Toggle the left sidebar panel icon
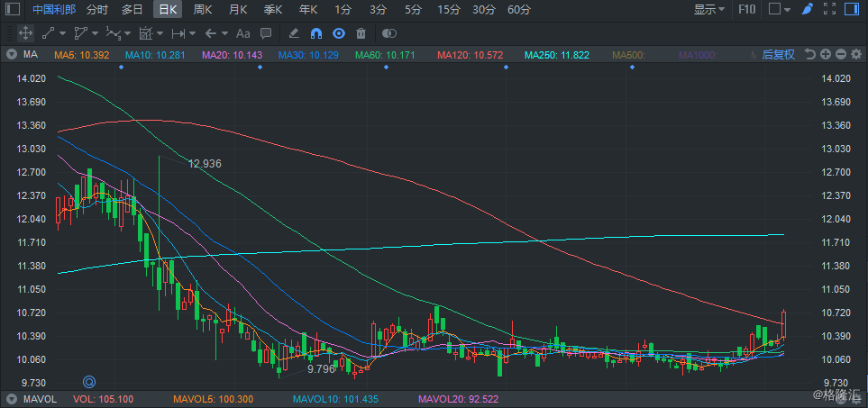Screen dimensions: 868x408 (x=13, y=9)
